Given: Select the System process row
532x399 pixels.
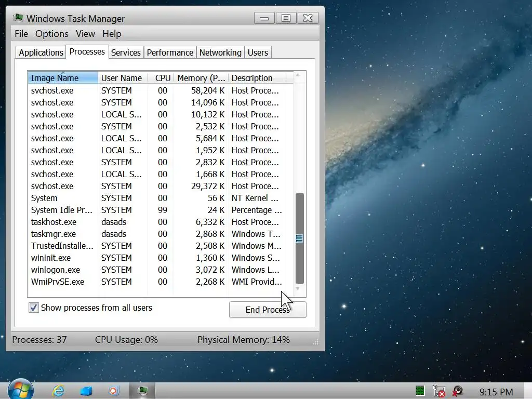Looking at the screenshot, I should (157, 198).
